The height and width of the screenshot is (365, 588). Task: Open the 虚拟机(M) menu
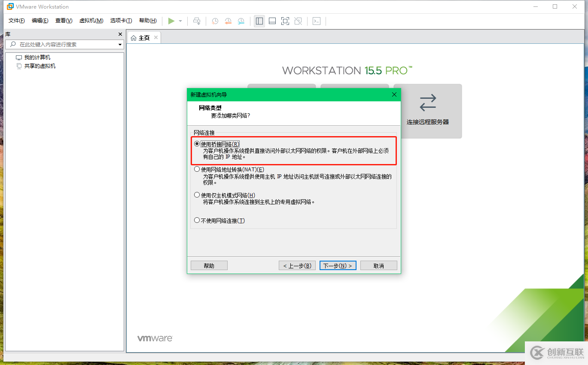click(91, 20)
